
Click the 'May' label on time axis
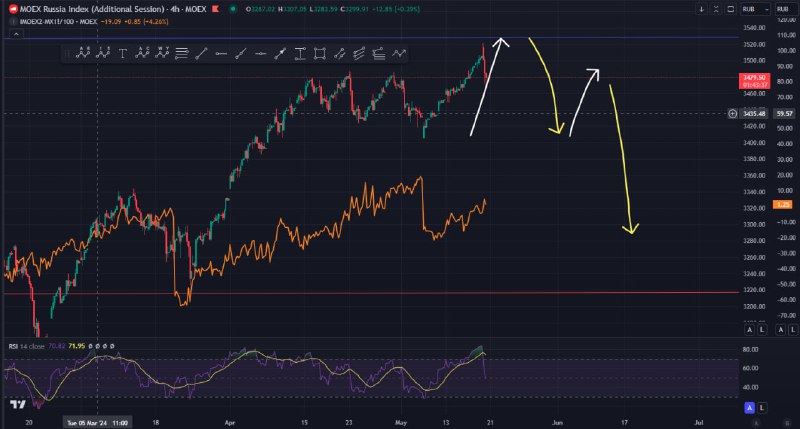pyautogui.click(x=401, y=422)
